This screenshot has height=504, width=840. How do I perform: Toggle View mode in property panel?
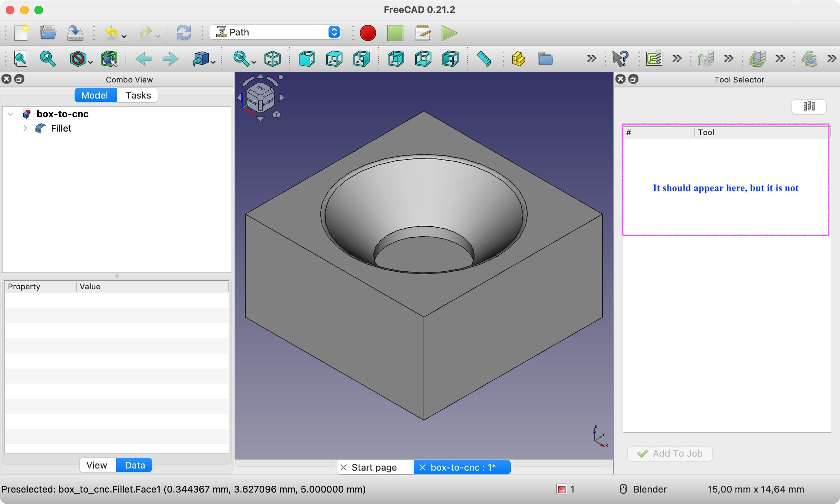[97, 465]
